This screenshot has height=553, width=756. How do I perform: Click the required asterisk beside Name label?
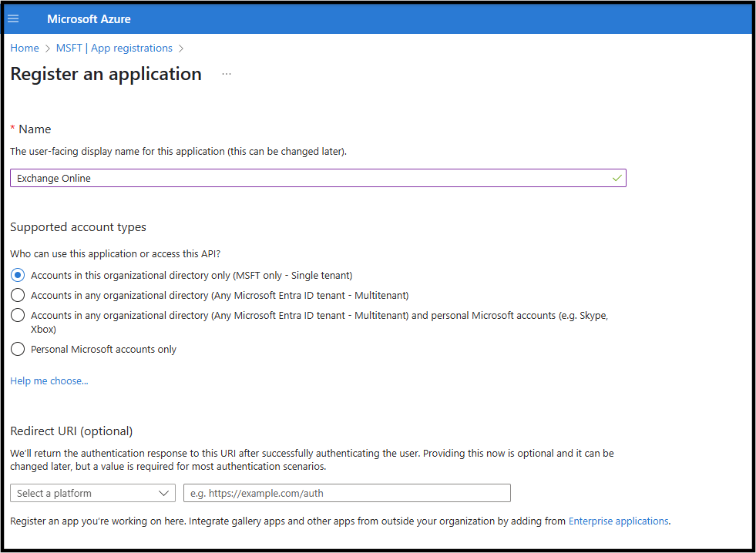pyautogui.click(x=12, y=129)
